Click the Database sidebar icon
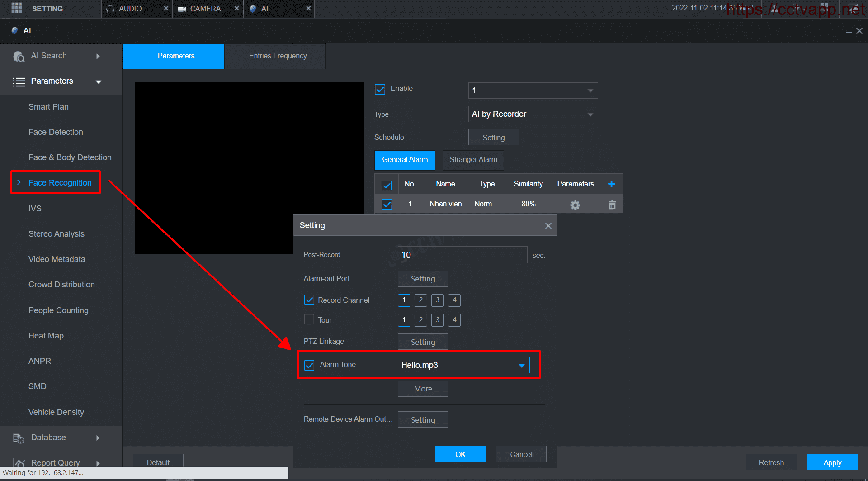868x481 pixels. pos(19,438)
